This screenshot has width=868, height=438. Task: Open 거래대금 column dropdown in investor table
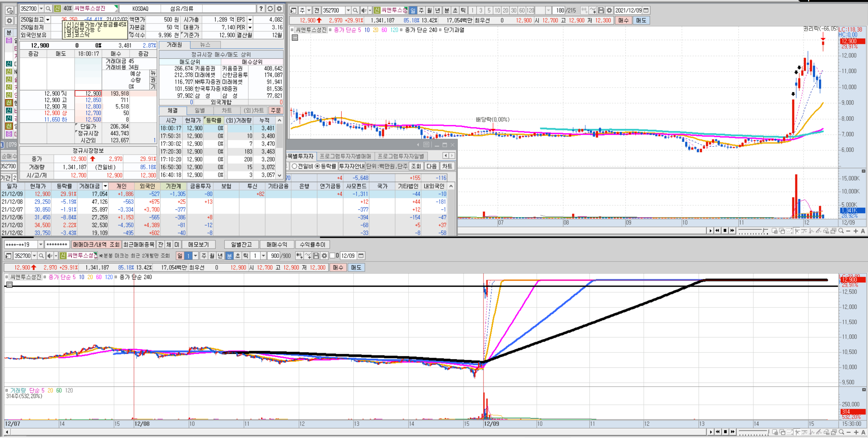(x=105, y=186)
